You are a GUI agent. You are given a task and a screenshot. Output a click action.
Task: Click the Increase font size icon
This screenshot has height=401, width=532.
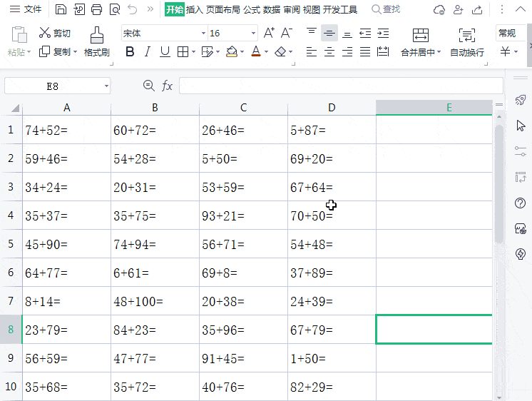click(269, 33)
